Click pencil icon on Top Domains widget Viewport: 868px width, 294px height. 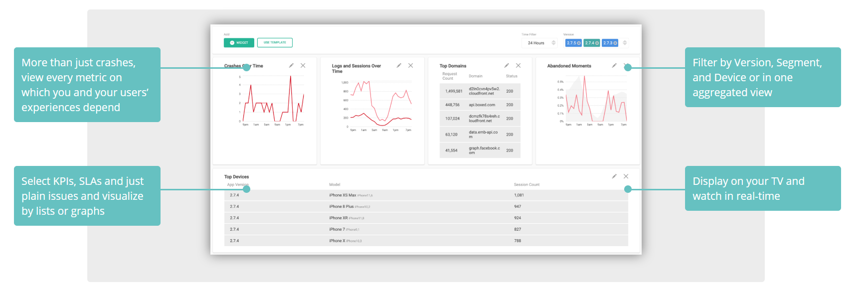coord(507,66)
